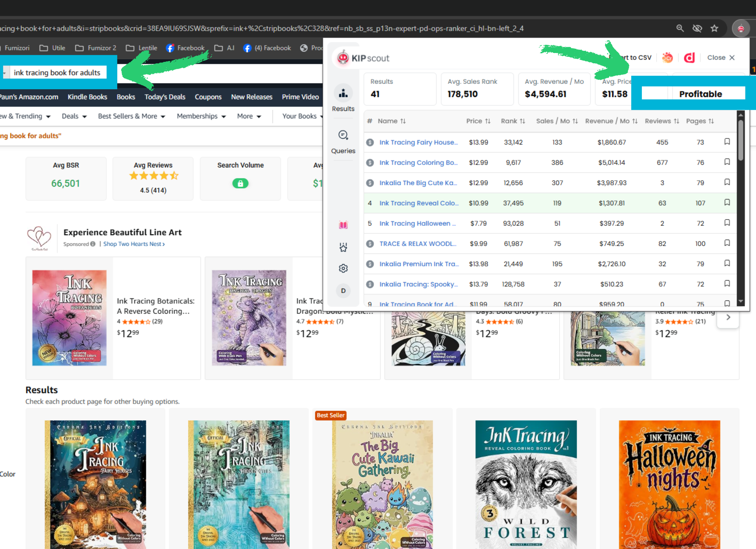Open the Queries icon in KIP scout sidebar
Screen dimensions: 756x549
(343, 135)
